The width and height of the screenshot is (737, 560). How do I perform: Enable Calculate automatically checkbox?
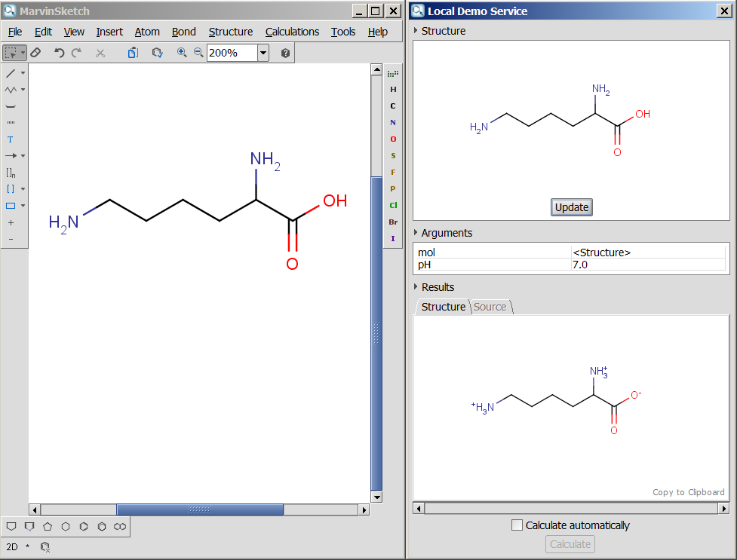click(517, 525)
